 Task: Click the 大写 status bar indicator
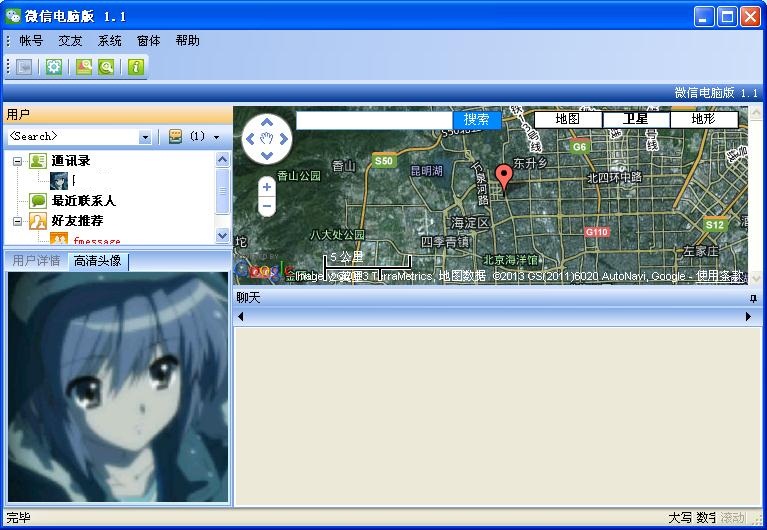680,518
